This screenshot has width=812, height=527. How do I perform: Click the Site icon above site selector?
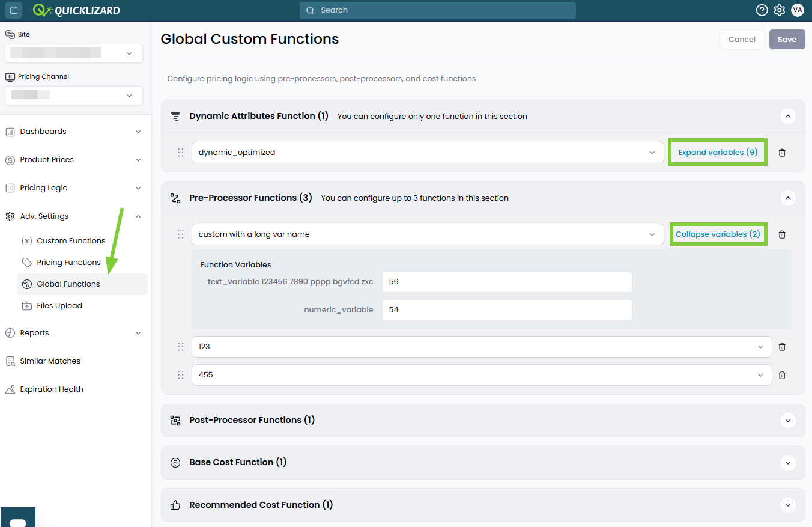[x=10, y=34]
